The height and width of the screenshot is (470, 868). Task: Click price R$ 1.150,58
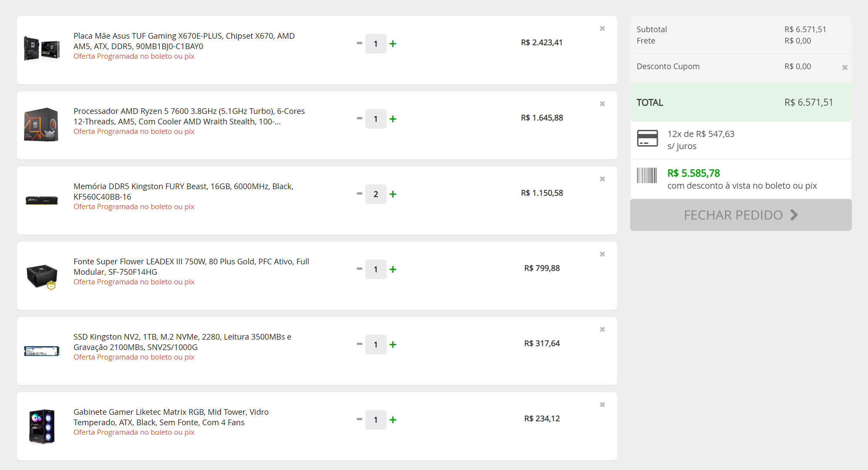click(542, 193)
